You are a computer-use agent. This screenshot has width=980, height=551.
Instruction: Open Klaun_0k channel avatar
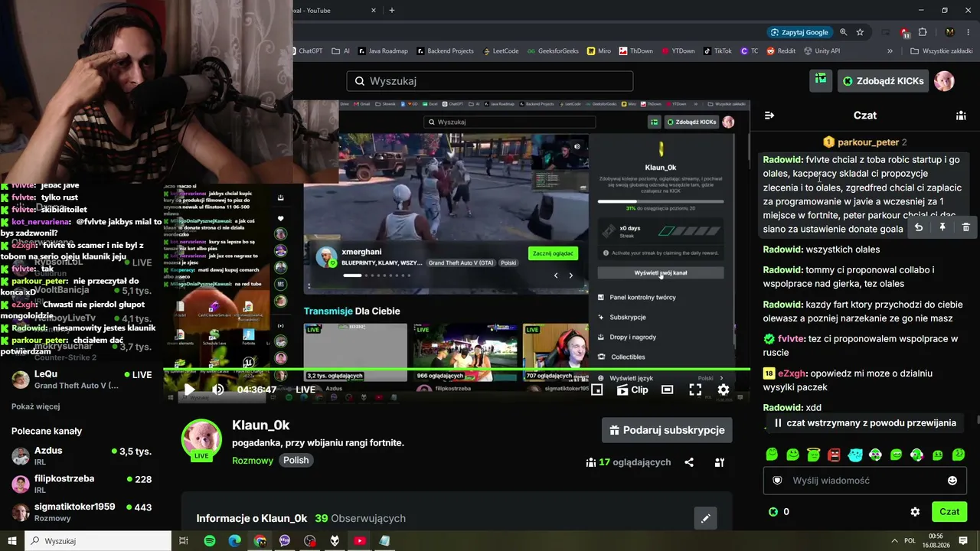coord(201,439)
